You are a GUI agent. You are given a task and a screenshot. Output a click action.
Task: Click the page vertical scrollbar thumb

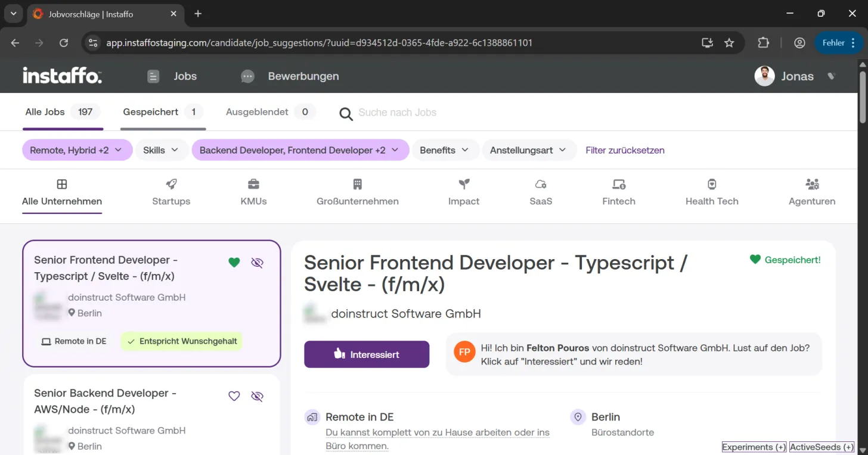coord(862,97)
